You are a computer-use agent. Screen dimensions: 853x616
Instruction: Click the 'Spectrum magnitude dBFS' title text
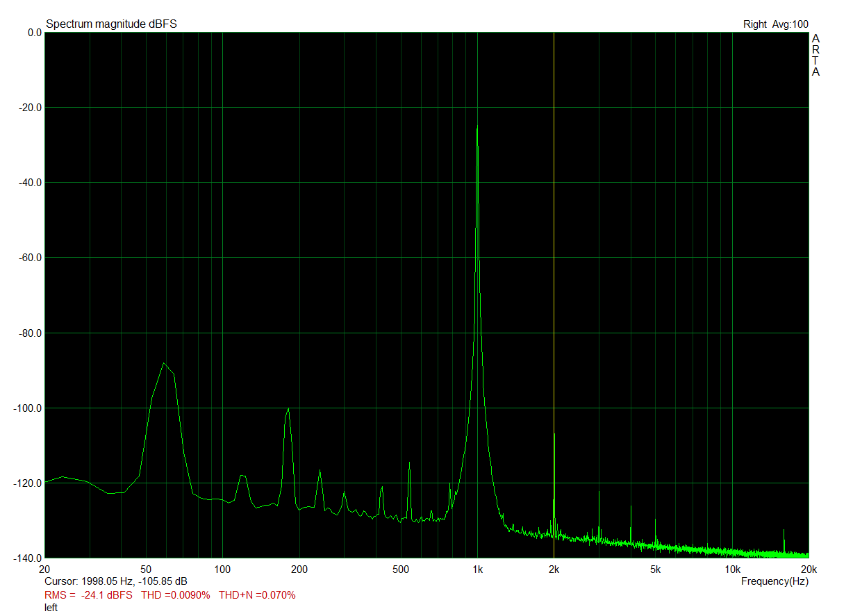[111, 24]
